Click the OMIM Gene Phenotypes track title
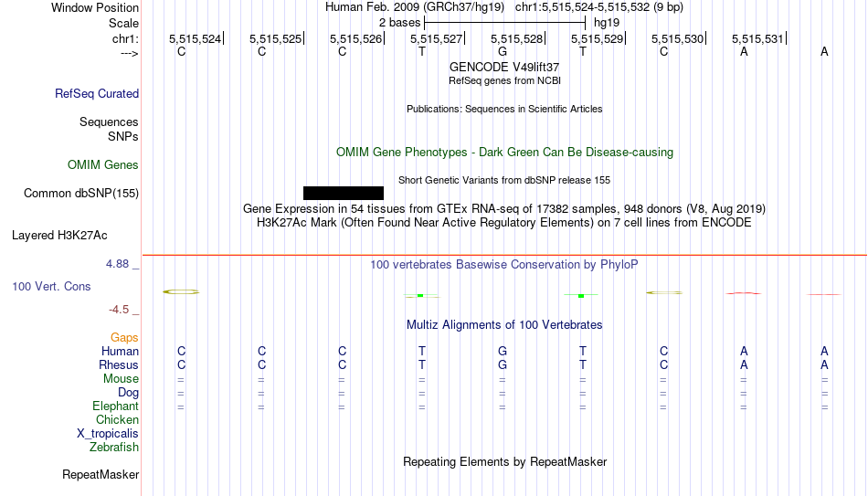This screenshot has width=868, height=496. 505,153
